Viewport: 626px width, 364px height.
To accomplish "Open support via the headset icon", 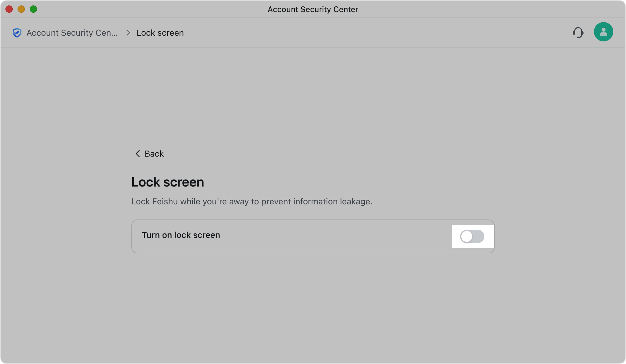I will coord(578,33).
